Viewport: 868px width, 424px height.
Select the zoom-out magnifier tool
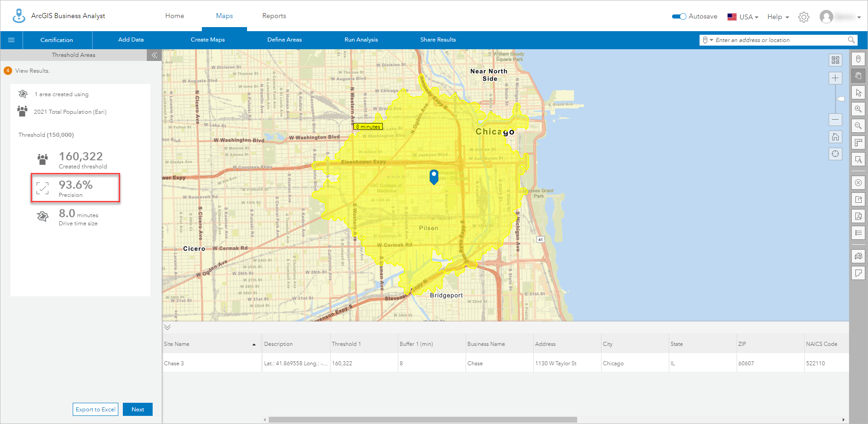pos(858,126)
